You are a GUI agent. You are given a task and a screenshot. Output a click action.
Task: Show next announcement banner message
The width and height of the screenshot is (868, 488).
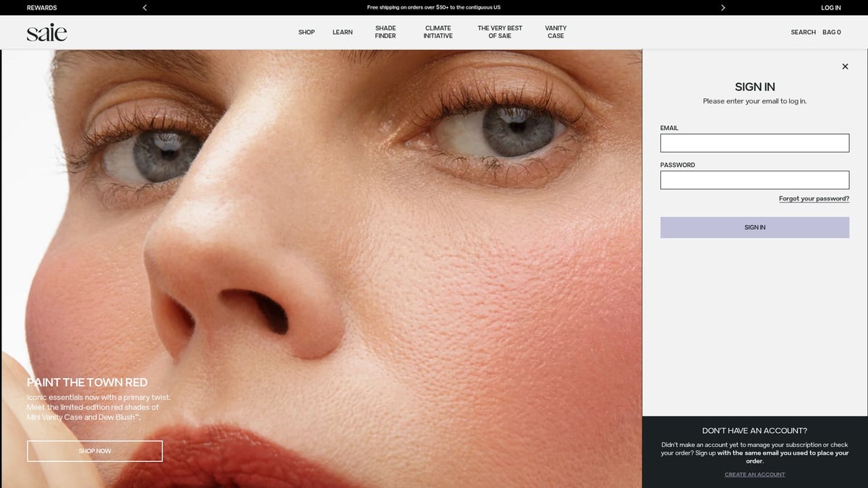click(723, 7)
